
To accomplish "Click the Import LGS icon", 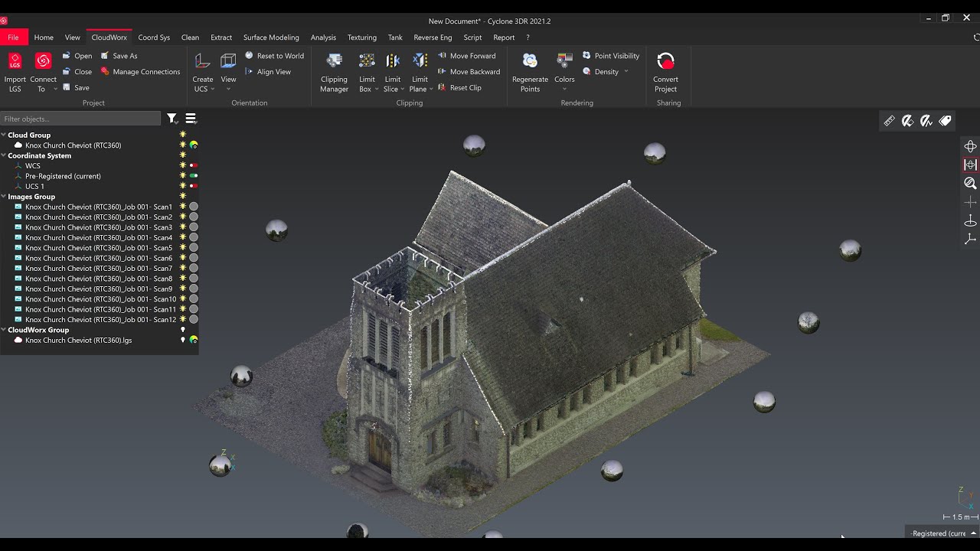I will tap(15, 61).
